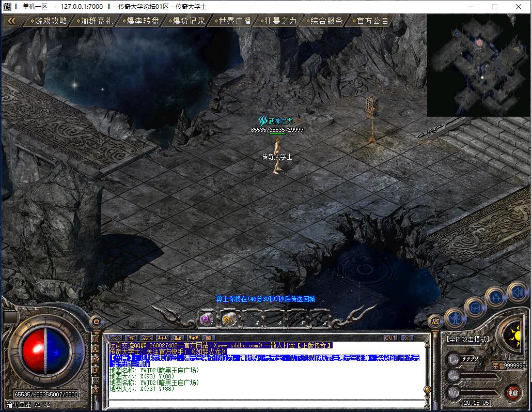
Task: Click the Lv level orb
Action: pos(455,360)
